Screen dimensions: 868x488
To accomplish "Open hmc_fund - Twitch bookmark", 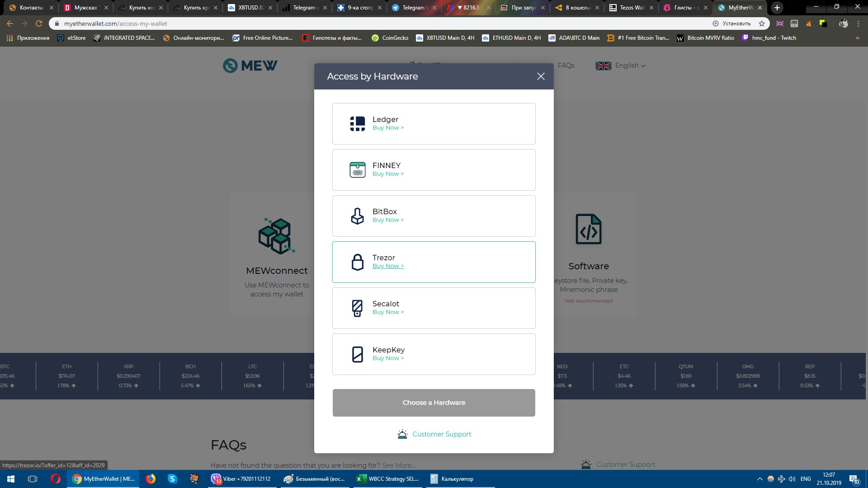I will tap(769, 38).
